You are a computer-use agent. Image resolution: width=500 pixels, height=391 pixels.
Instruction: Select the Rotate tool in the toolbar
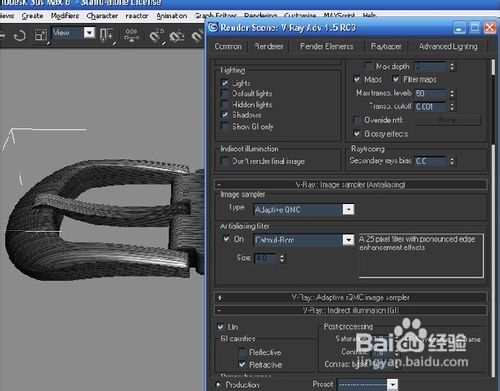click(19, 35)
